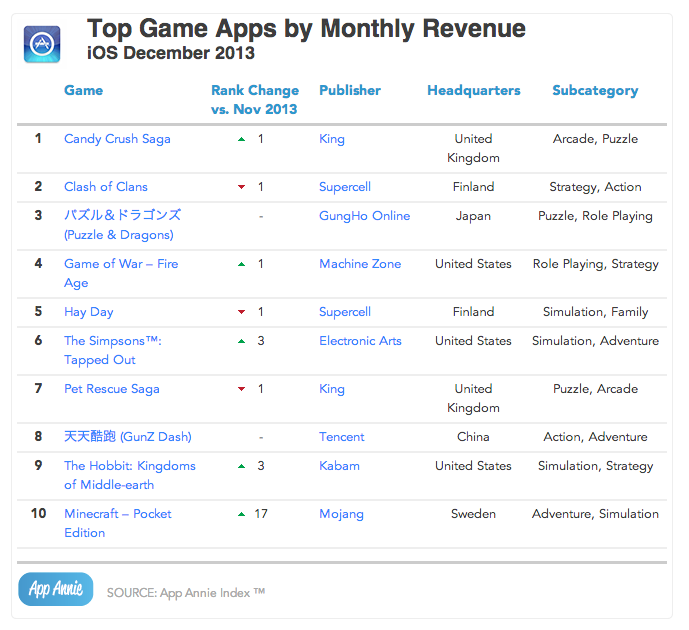Screen dimensions: 689x630
Task: Click the Simulation, Family subcategory cell
Action: 595,312
